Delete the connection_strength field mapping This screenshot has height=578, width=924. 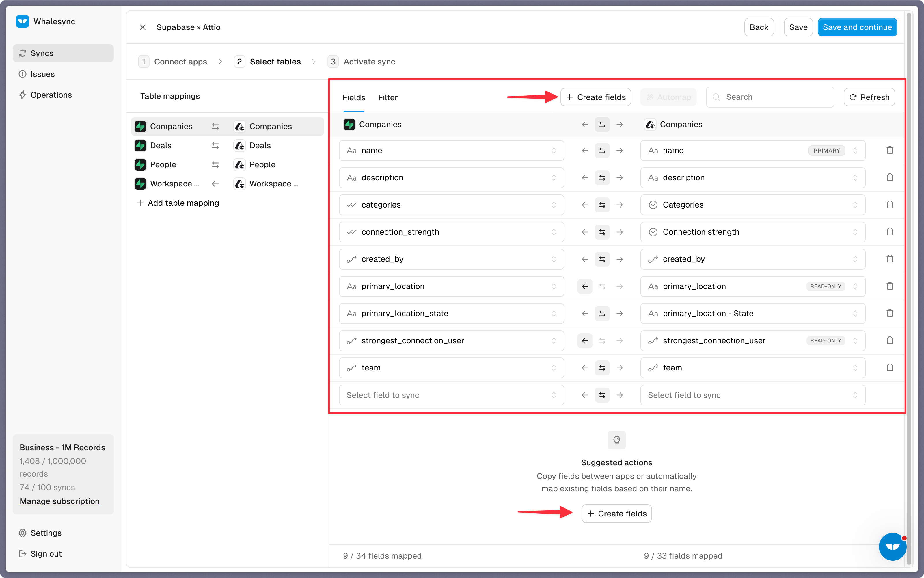pos(890,232)
